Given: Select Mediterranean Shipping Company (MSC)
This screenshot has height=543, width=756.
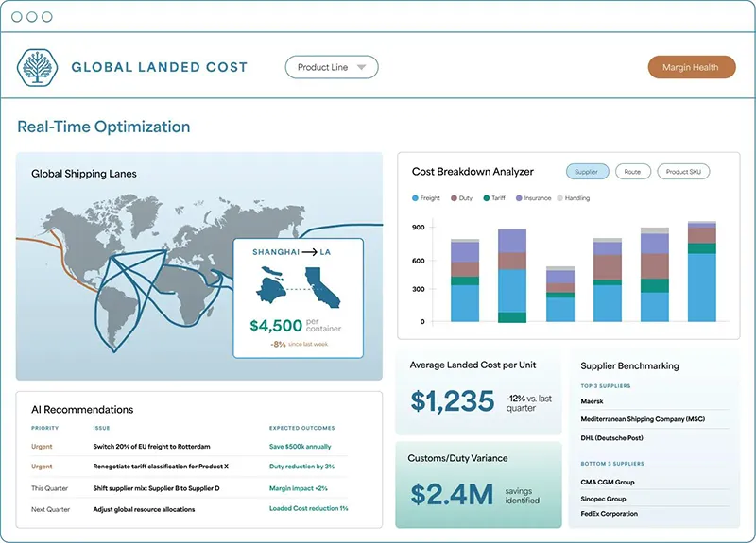Looking at the screenshot, I should 643,419.
